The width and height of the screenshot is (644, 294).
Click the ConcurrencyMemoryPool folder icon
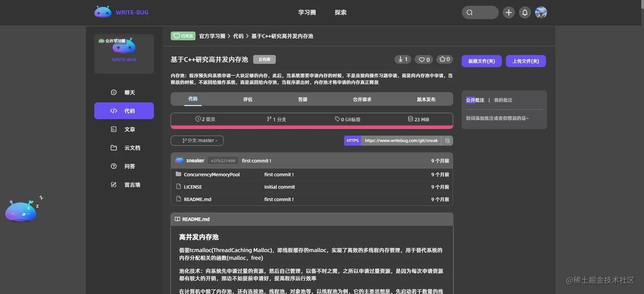tap(178, 174)
